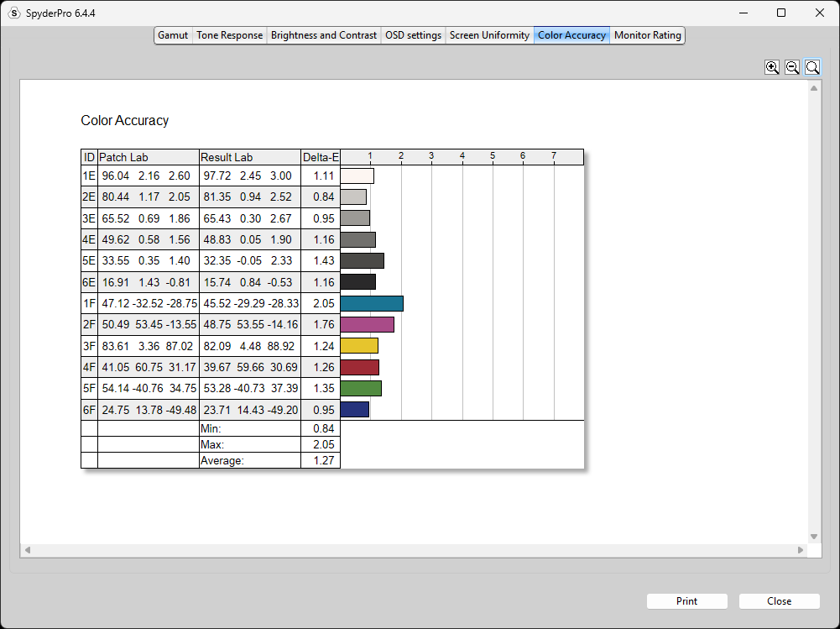840x629 pixels.
Task: Click the teal 1F Delta-E bar
Action: click(372, 303)
